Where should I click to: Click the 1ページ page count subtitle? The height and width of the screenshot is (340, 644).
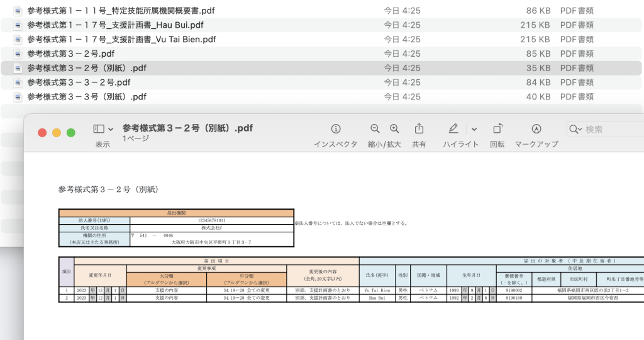pos(136,139)
